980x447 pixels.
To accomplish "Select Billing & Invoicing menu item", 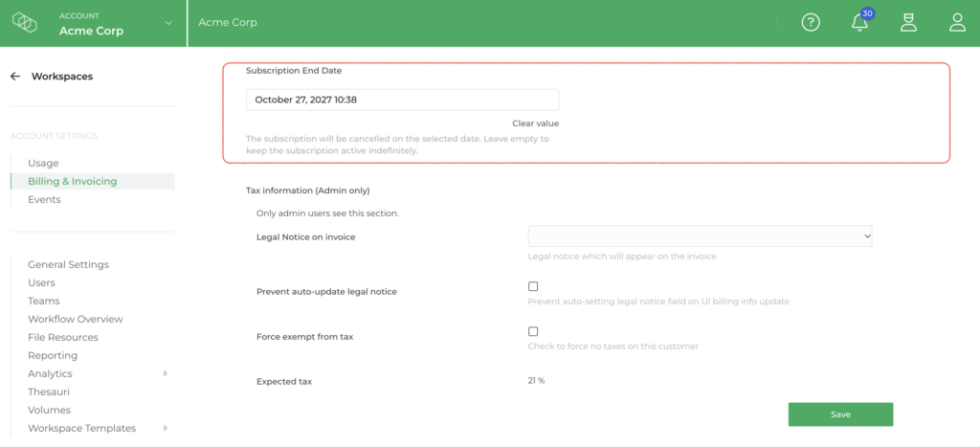I will (73, 181).
